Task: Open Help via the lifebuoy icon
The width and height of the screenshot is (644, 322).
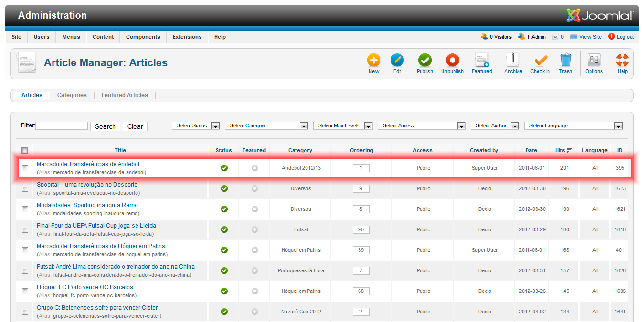Action: coord(623,61)
